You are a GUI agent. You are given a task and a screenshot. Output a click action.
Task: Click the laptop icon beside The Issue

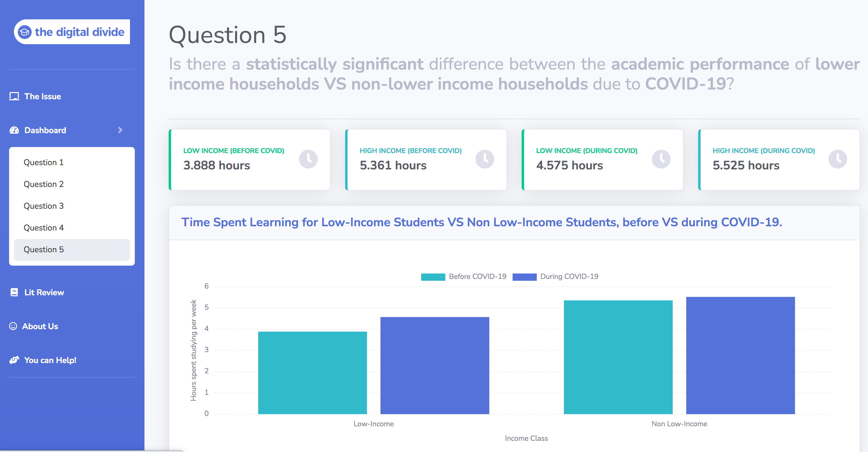[14, 97]
